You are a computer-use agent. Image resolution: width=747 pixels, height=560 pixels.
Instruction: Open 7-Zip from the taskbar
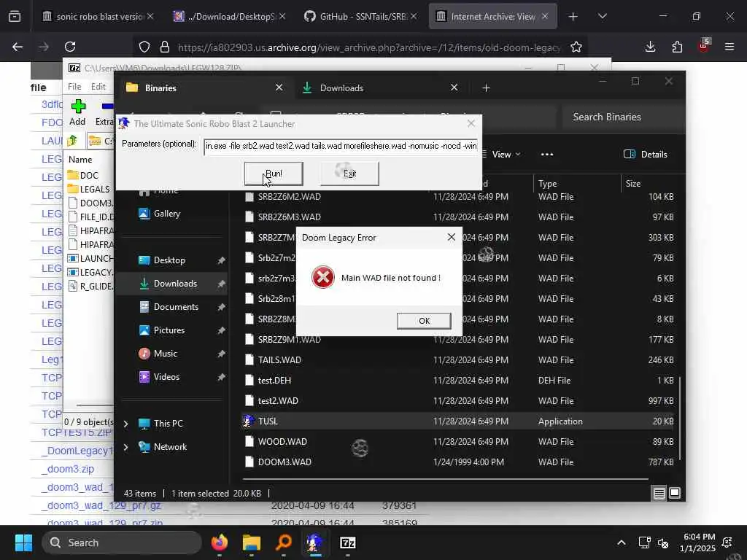tap(348, 542)
